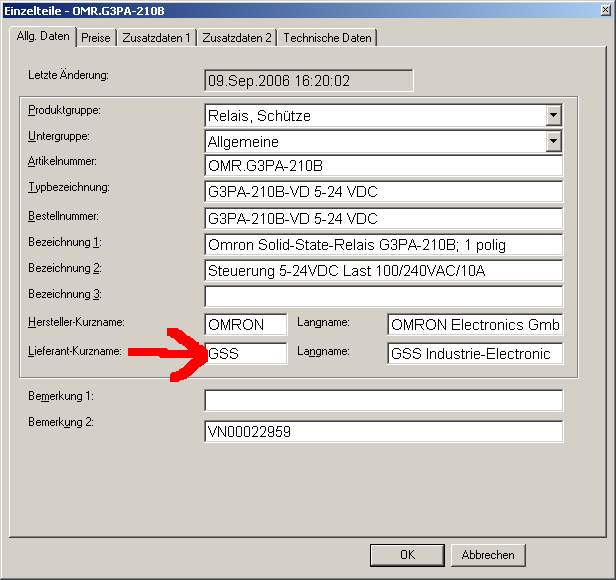616x580 pixels.
Task: Cancel with the Abbrechen button
Action: 488,555
